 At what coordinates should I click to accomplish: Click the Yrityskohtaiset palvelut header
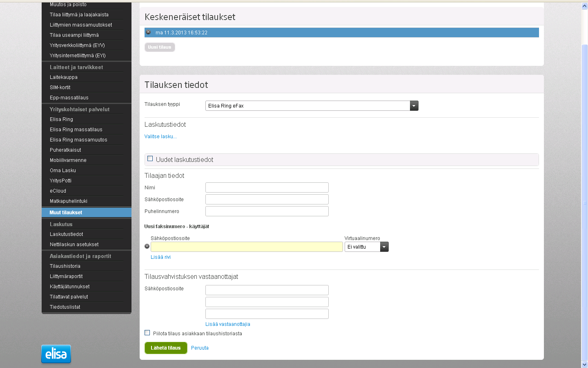(x=80, y=110)
